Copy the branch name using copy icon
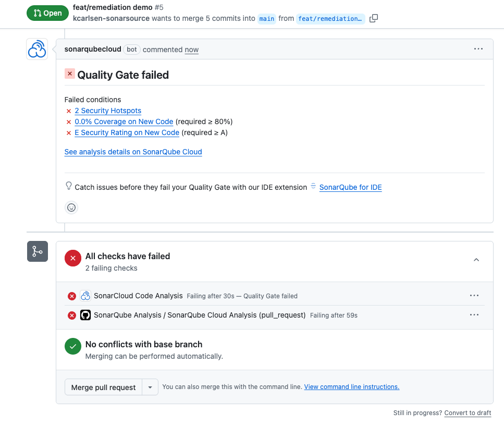504x425 pixels. (373, 18)
